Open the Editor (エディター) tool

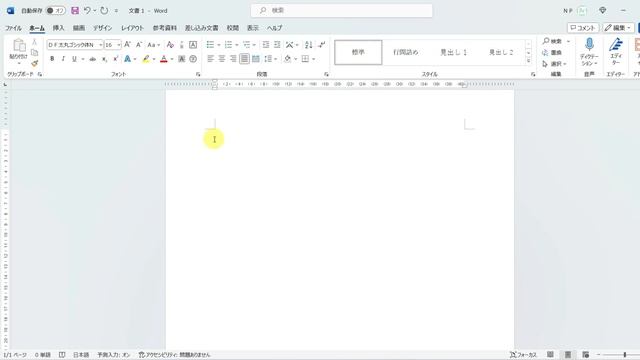coord(616,51)
